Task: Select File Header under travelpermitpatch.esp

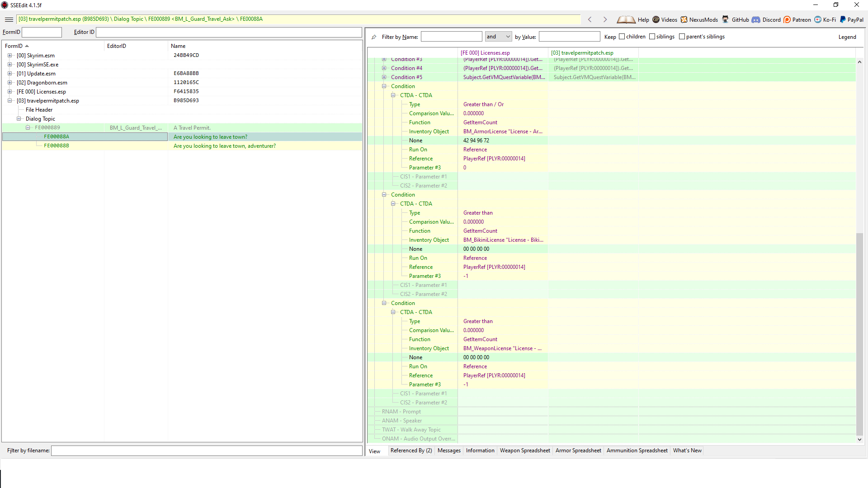Action: (x=39, y=110)
